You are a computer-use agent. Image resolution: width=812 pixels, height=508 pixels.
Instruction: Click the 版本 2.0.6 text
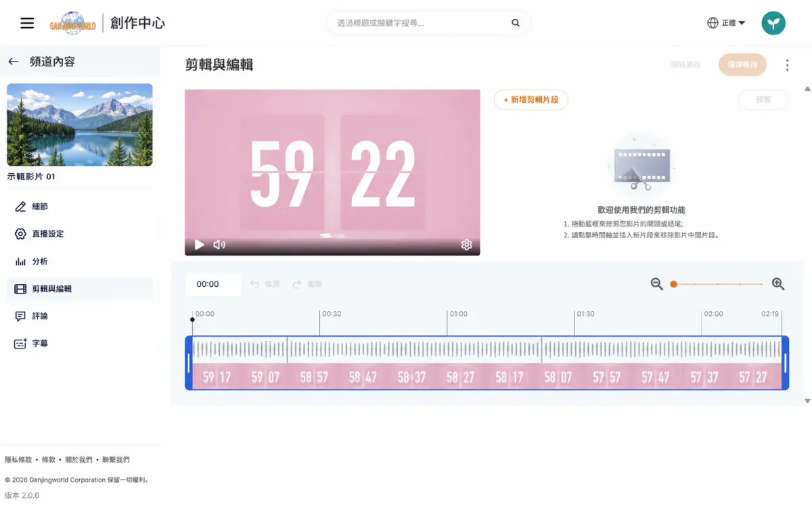(22, 496)
